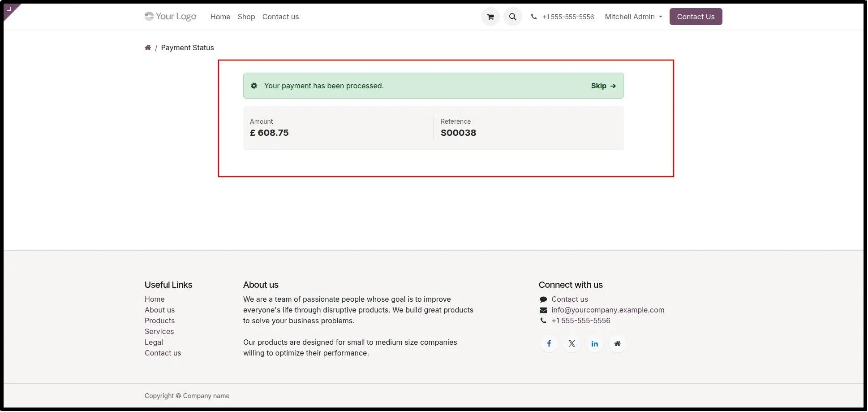Open footer About us link
The height and width of the screenshot is (412, 868).
point(159,310)
